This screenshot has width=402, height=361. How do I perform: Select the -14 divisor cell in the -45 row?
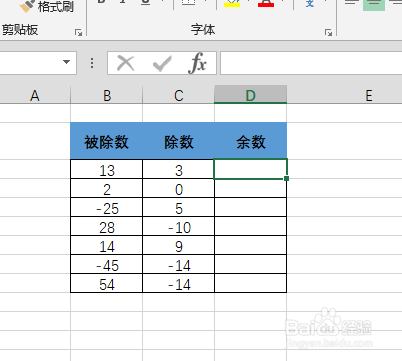pyautogui.click(x=178, y=264)
